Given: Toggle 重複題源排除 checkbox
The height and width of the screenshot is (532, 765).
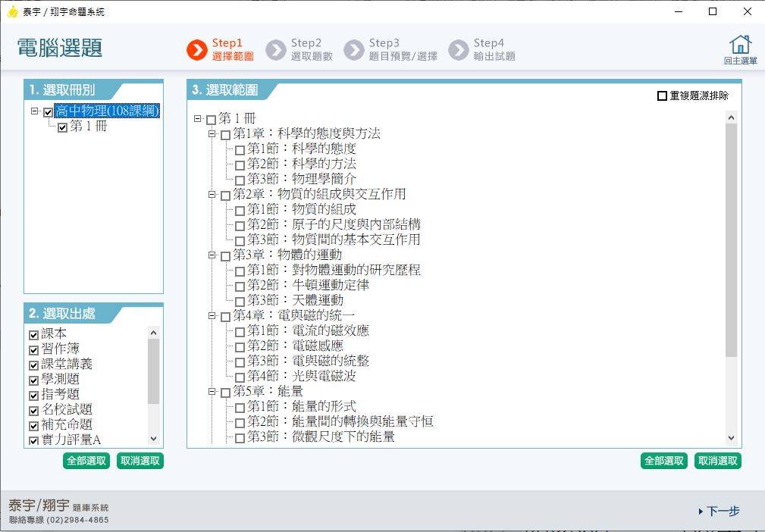Looking at the screenshot, I should click(x=662, y=96).
